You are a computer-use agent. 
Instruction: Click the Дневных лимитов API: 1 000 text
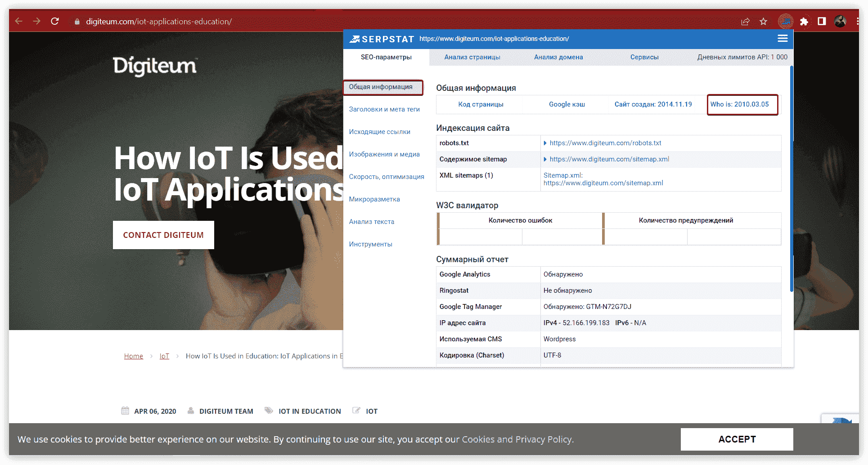[x=742, y=57]
